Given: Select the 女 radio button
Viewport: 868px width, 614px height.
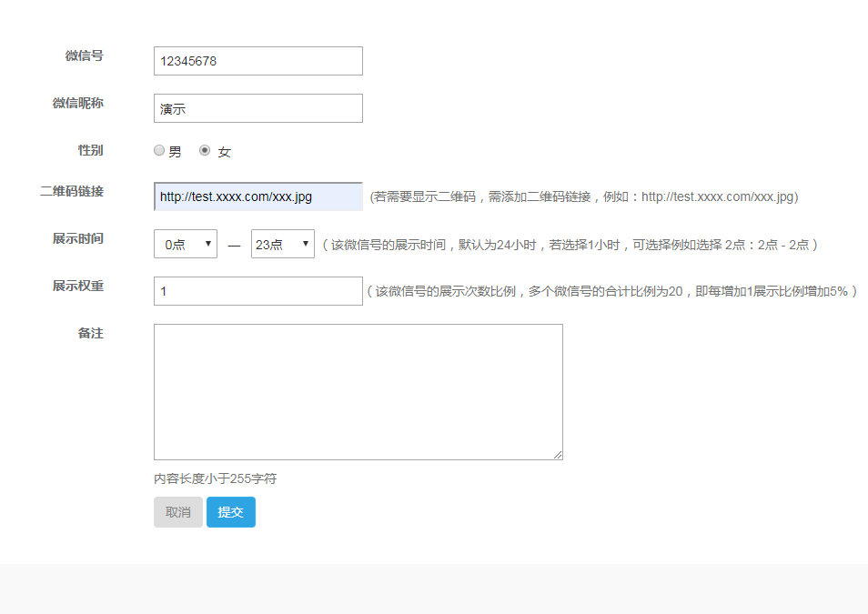Looking at the screenshot, I should pyautogui.click(x=205, y=150).
